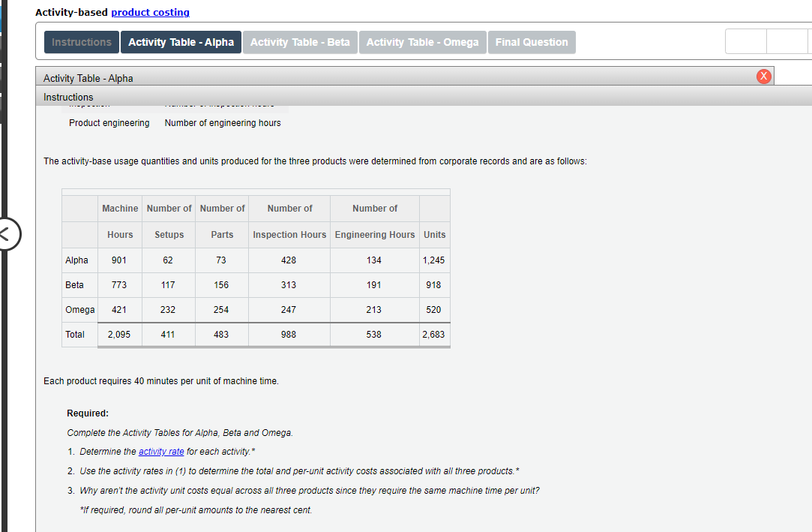Select Alpha machine hours value 901

tap(119, 260)
